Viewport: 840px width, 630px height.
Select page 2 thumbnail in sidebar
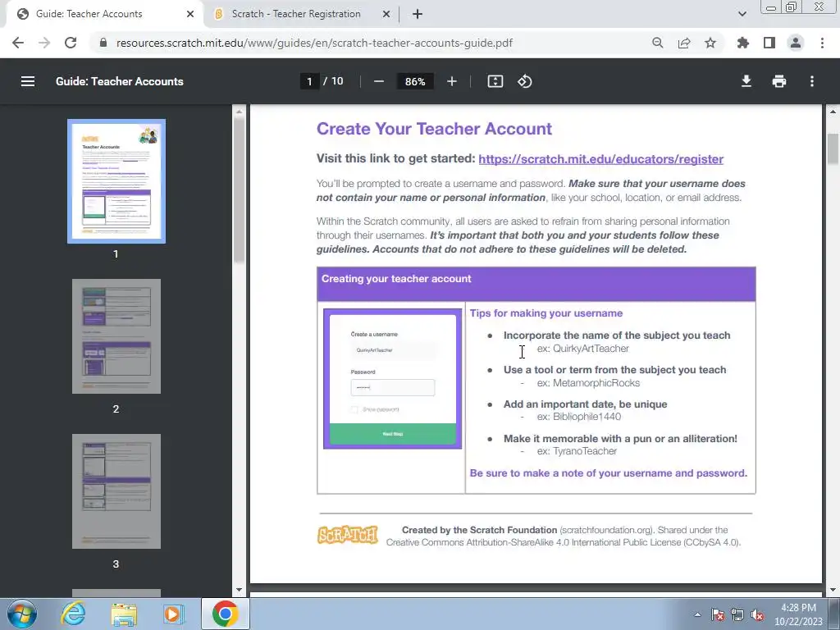[x=116, y=336]
